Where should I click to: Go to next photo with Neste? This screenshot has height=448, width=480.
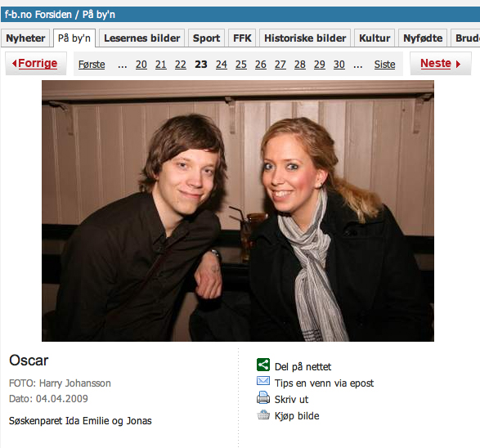[x=441, y=63]
